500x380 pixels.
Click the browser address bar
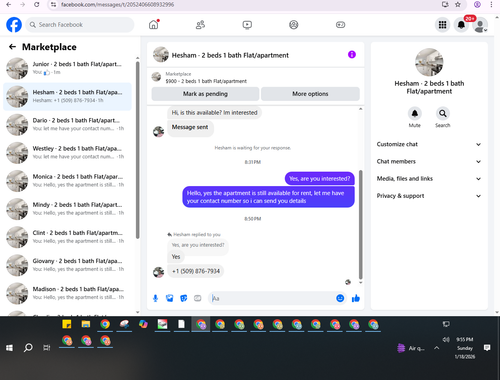pyautogui.click(x=247, y=5)
